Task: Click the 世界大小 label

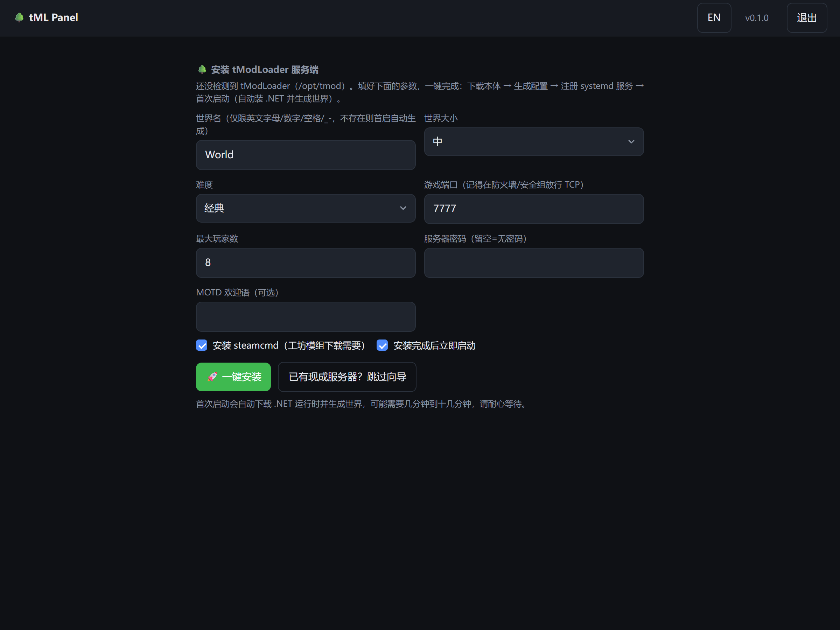Action: (441, 119)
